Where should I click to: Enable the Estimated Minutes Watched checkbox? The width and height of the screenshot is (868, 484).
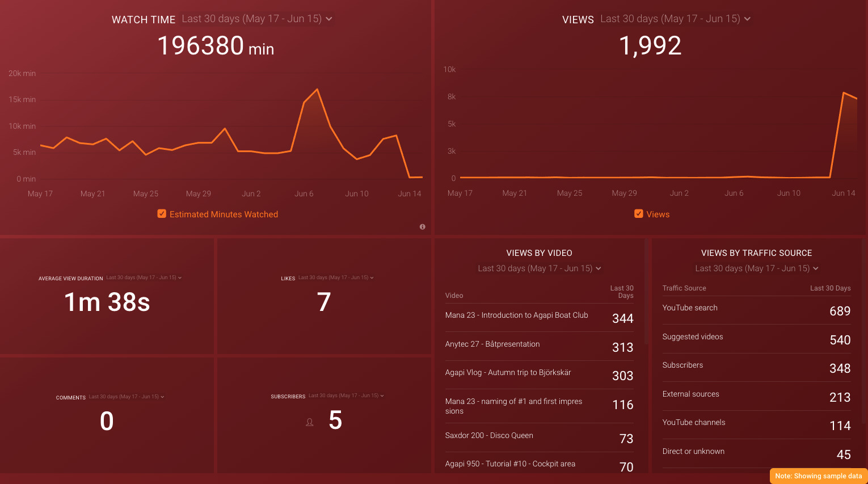(x=162, y=214)
